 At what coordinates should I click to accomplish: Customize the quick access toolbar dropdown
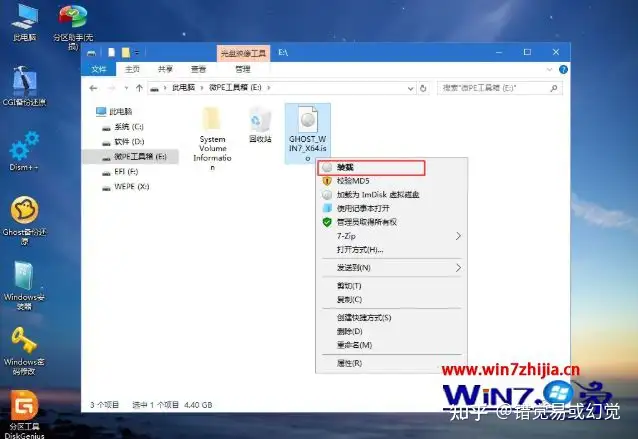(x=137, y=52)
